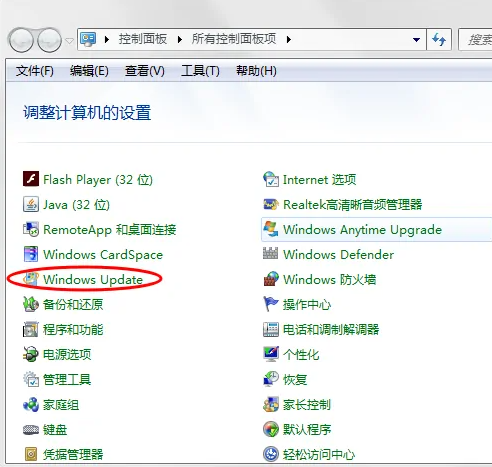The image size is (492, 467).
Task: Open the 电源选项 text link
Action: pyautogui.click(x=67, y=354)
